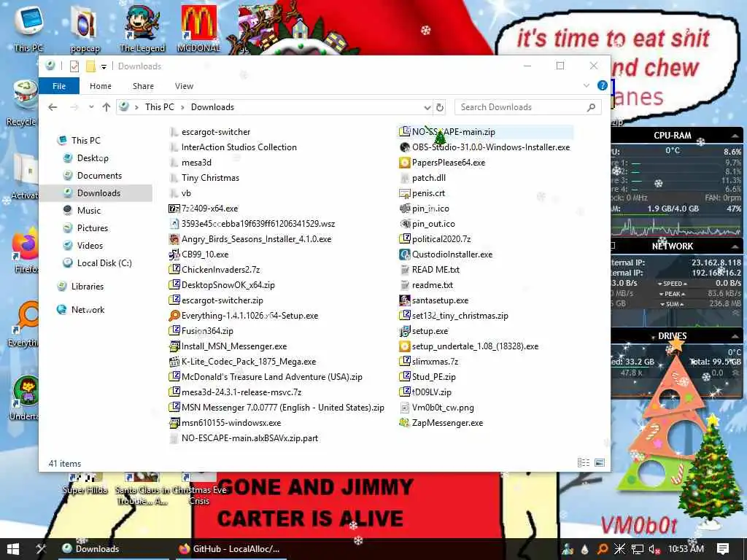
Task: Expand the ribbon with the chevron
Action: click(x=587, y=86)
